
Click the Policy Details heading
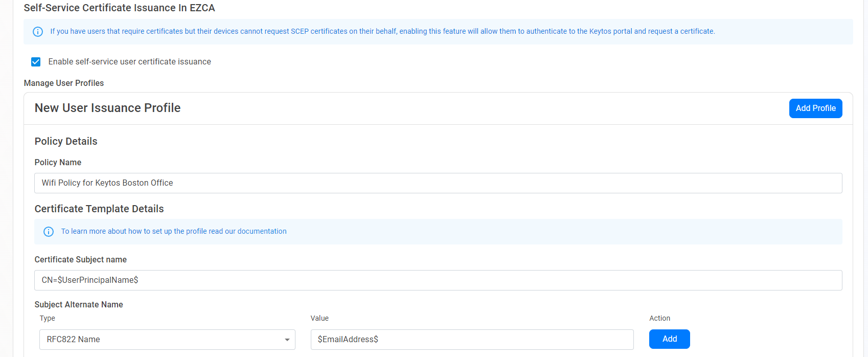[66, 141]
